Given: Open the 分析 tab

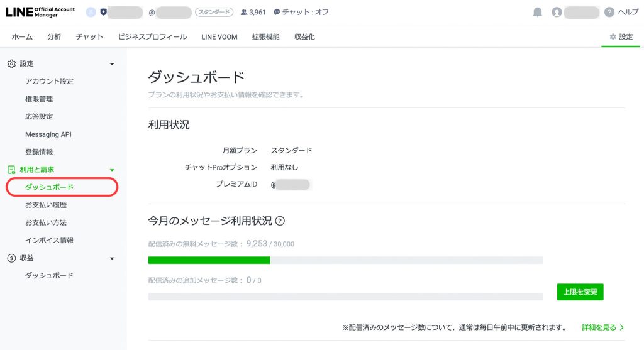Looking at the screenshot, I should 54,37.
